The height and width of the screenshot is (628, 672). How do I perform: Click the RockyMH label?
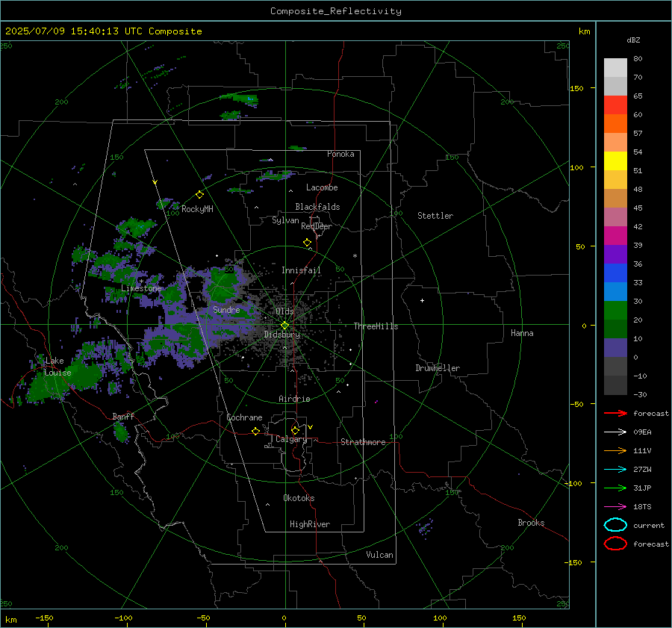coord(197,209)
